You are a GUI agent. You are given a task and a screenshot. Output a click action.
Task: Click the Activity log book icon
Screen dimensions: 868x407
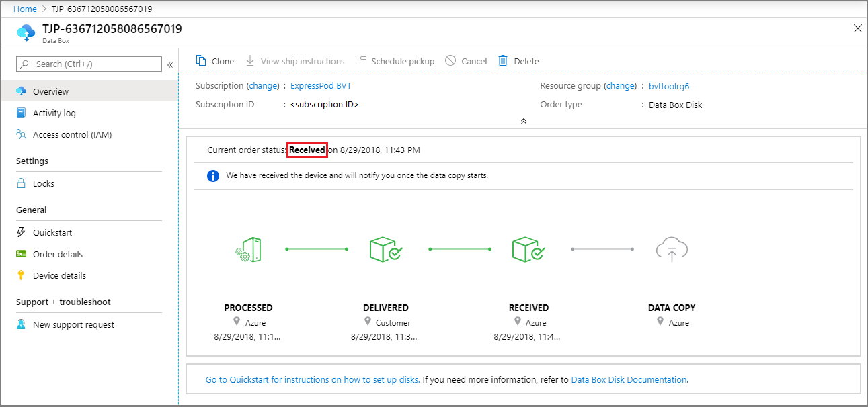click(x=22, y=113)
